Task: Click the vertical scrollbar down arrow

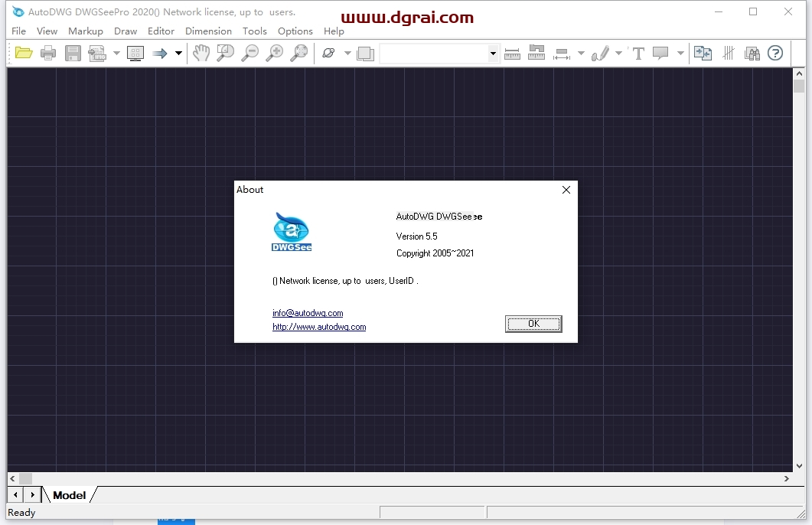Action: [799, 466]
